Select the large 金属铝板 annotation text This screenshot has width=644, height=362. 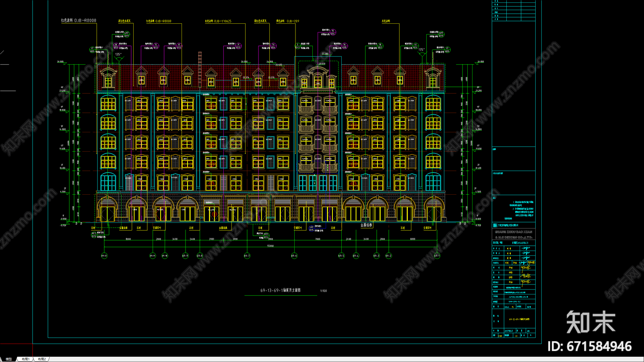pyautogui.click(x=366, y=225)
